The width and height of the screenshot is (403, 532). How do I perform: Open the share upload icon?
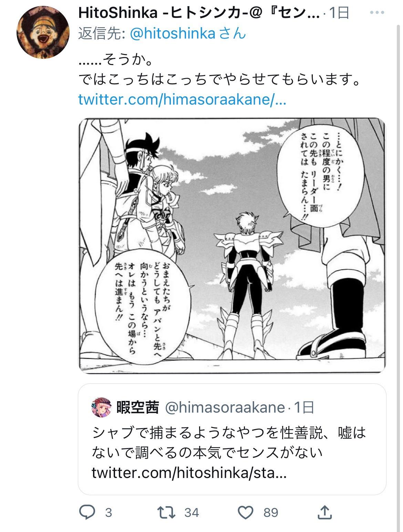(324, 512)
